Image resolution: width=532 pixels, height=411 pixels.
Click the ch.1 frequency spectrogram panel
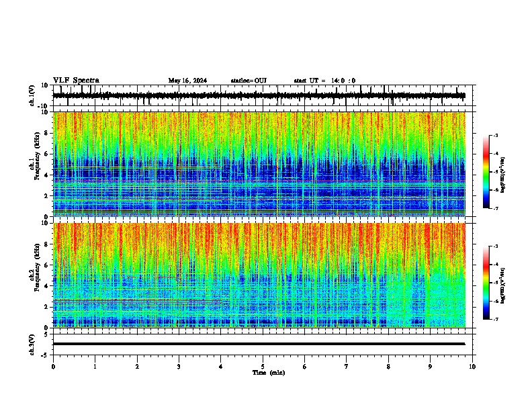click(259, 164)
